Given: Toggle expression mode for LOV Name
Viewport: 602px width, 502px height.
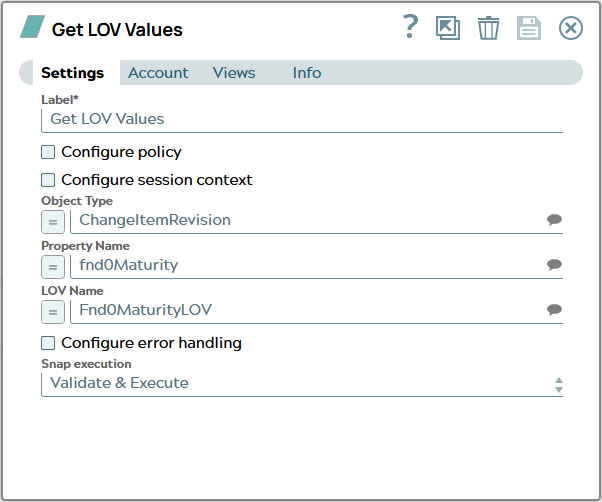Looking at the screenshot, I should point(53,312).
